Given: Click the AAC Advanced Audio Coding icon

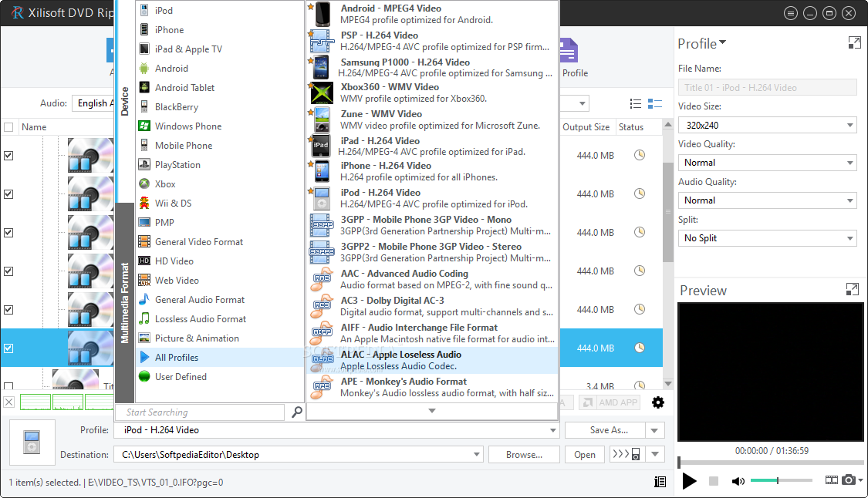Looking at the screenshot, I should pyautogui.click(x=321, y=279).
